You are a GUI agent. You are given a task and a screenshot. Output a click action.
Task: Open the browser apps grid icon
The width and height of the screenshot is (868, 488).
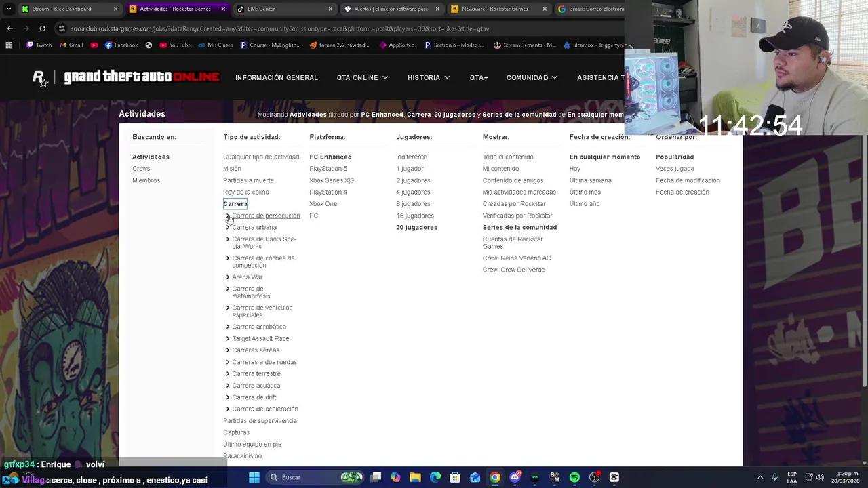pyautogui.click(x=9, y=45)
